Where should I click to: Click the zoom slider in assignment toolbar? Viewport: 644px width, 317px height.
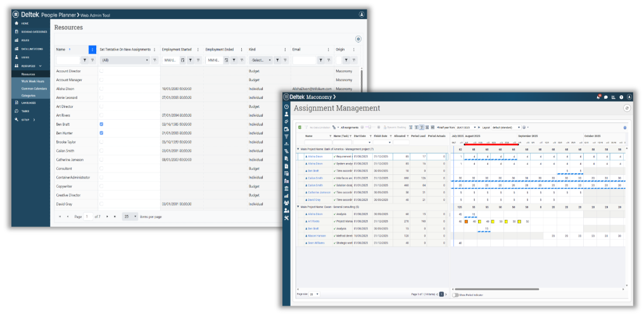click(x=369, y=127)
